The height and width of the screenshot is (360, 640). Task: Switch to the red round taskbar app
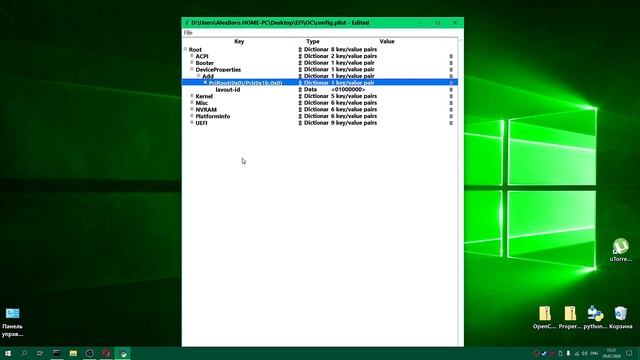point(106,353)
